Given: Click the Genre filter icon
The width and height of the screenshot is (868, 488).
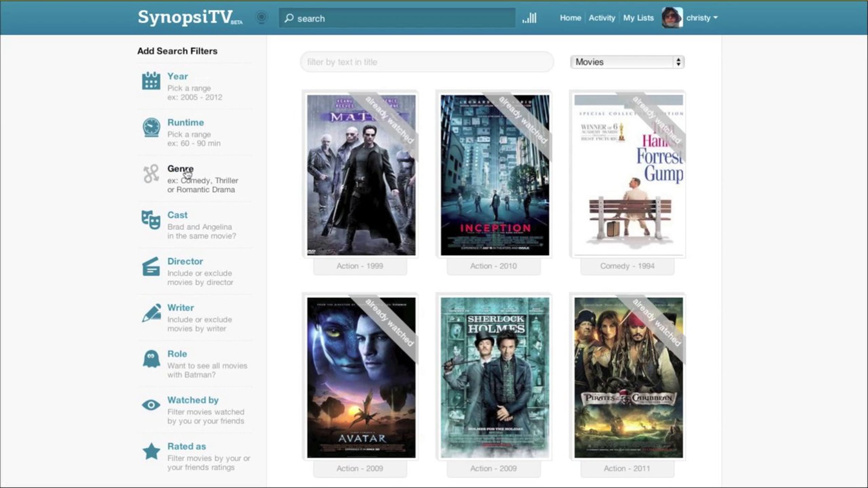Looking at the screenshot, I should coord(151,174).
